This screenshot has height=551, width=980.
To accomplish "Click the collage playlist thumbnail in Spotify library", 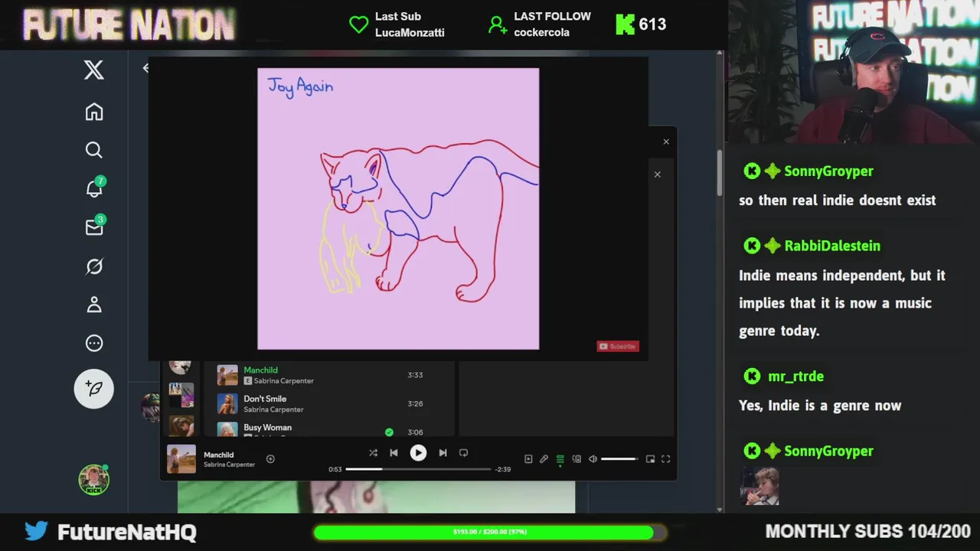I will 181,395.
